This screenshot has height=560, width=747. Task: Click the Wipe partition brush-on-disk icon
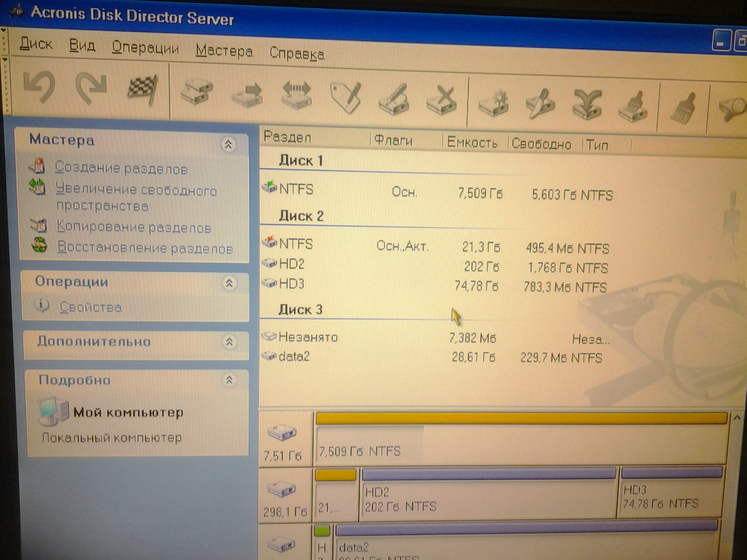tap(633, 107)
